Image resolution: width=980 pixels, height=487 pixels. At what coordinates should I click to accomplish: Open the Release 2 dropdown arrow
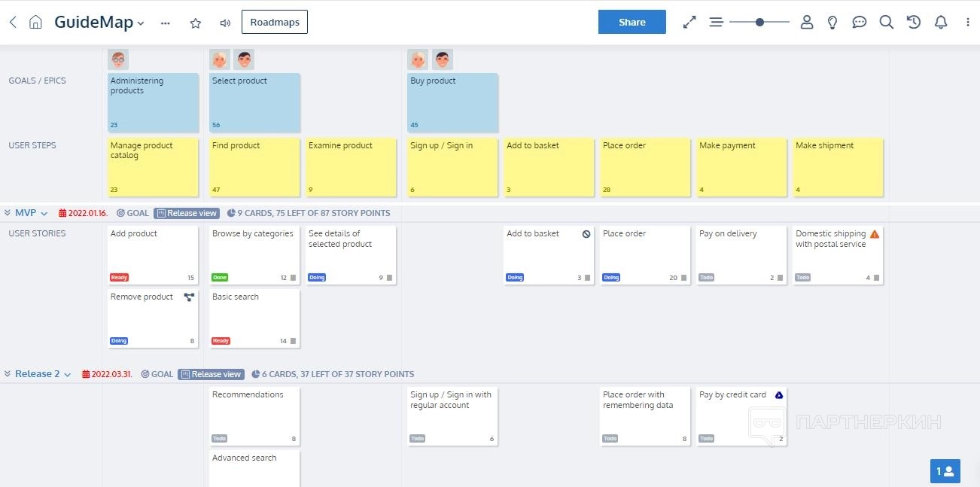[x=68, y=375]
